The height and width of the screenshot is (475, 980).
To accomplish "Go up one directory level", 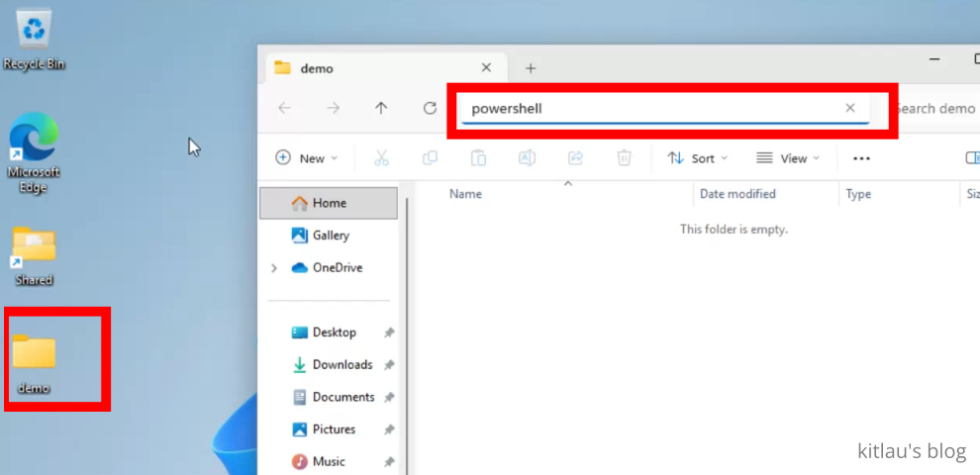I will tap(381, 109).
